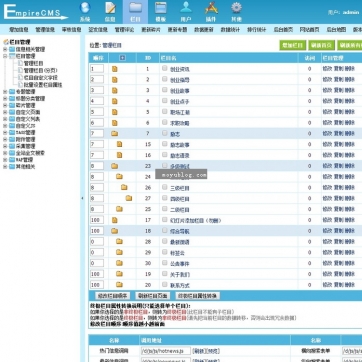Click the 终极栏目属性转换 button
This screenshot has height=362, width=362.
coord(198,296)
